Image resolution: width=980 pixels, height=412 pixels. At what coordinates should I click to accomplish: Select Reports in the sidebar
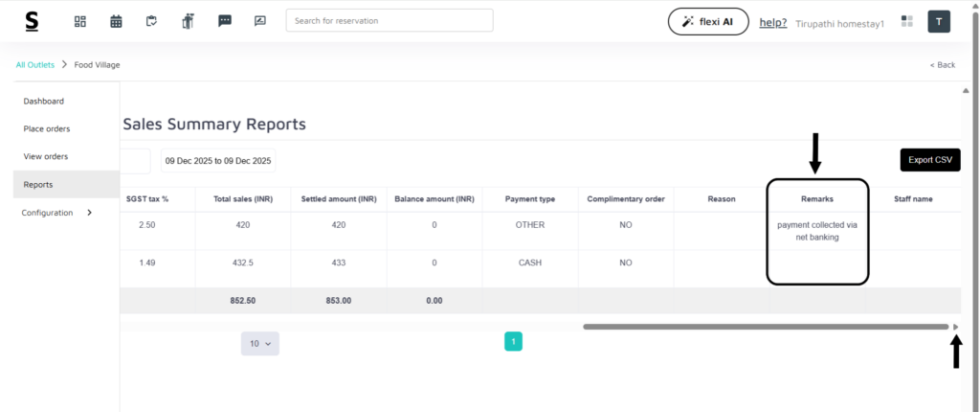(38, 184)
